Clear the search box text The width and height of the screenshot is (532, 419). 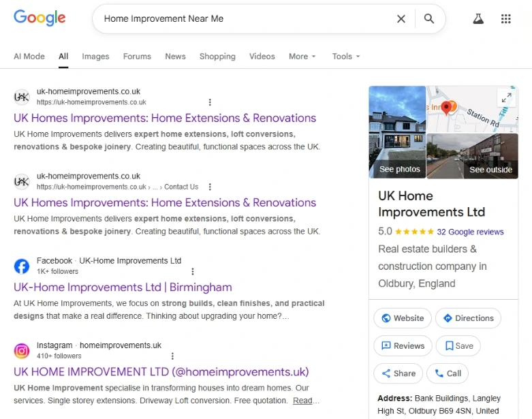[x=401, y=19]
